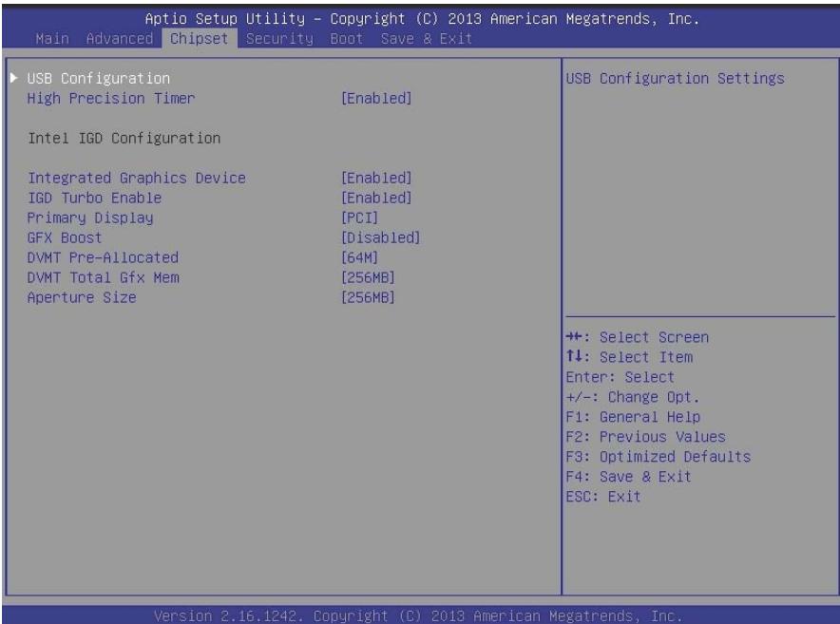Click the arrow icon beside USB Configuration
Screen dimensions: 840x624
tap(14, 78)
